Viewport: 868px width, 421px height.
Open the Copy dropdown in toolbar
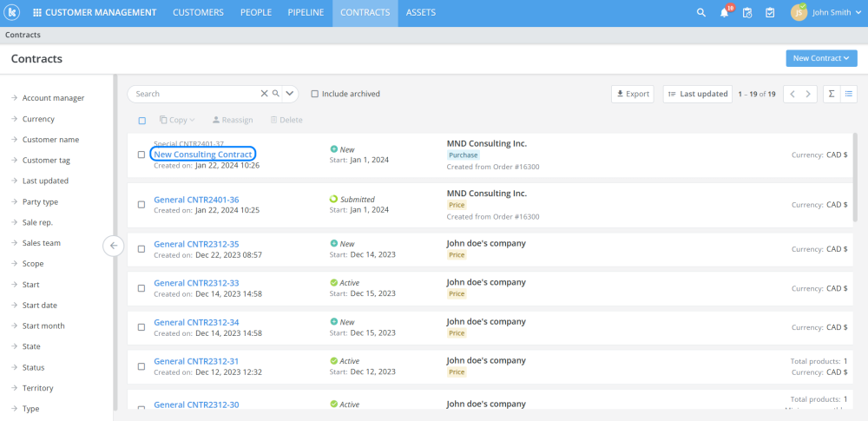coord(177,120)
